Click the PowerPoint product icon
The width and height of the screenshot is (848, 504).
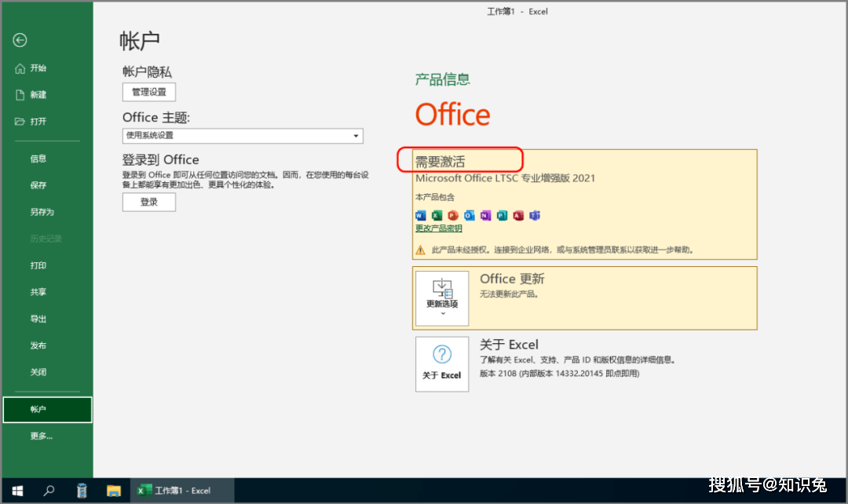tap(453, 216)
